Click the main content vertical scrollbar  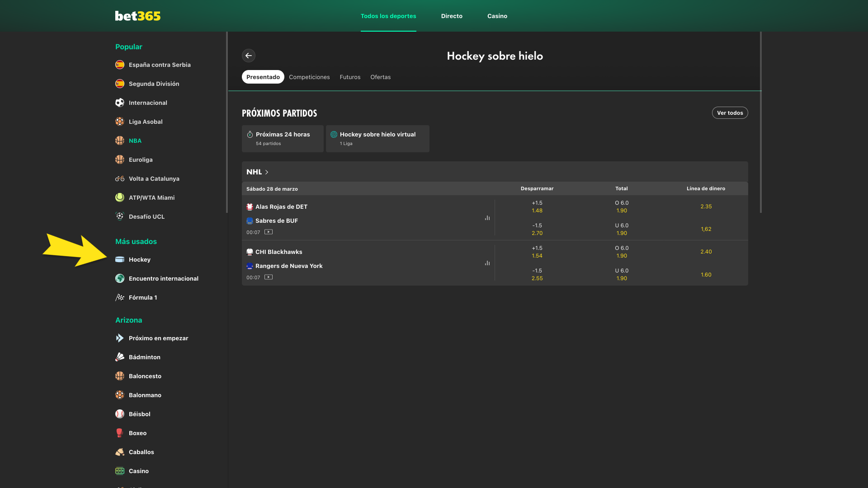[x=761, y=122]
